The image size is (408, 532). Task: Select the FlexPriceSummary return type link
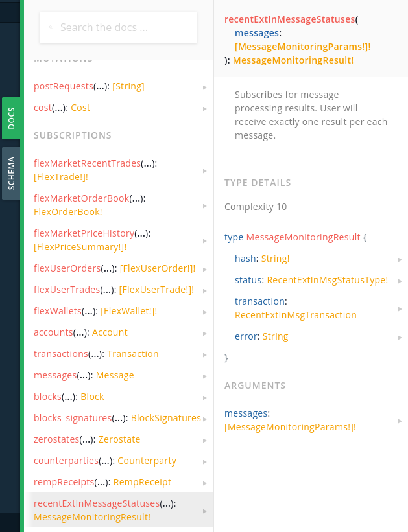80,247
